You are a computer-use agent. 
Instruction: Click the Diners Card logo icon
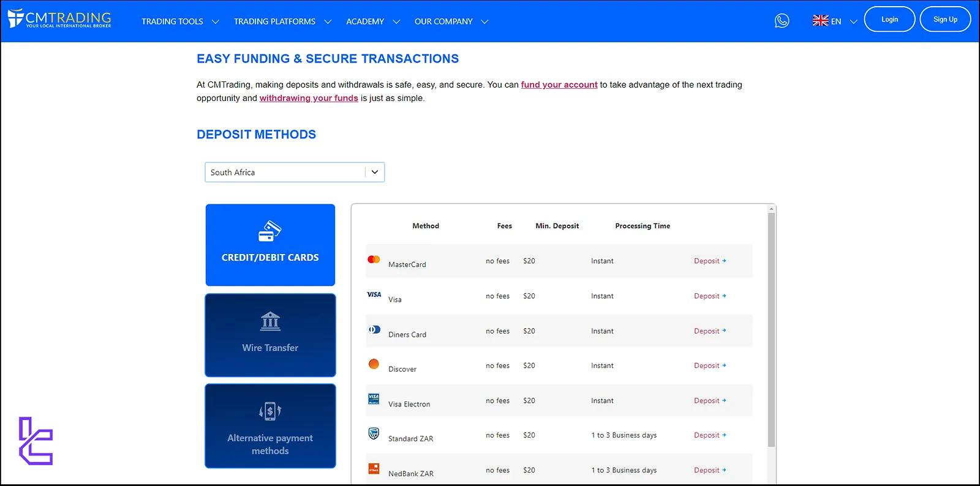point(374,329)
